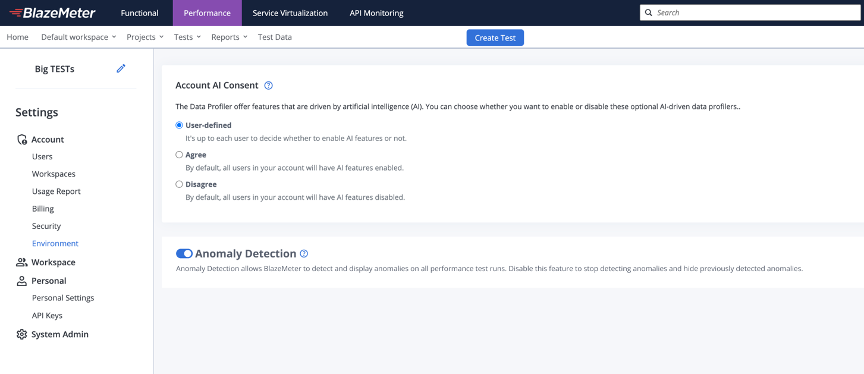The image size is (864, 374).
Task: Click the Personal section label
Action: click(49, 281)
